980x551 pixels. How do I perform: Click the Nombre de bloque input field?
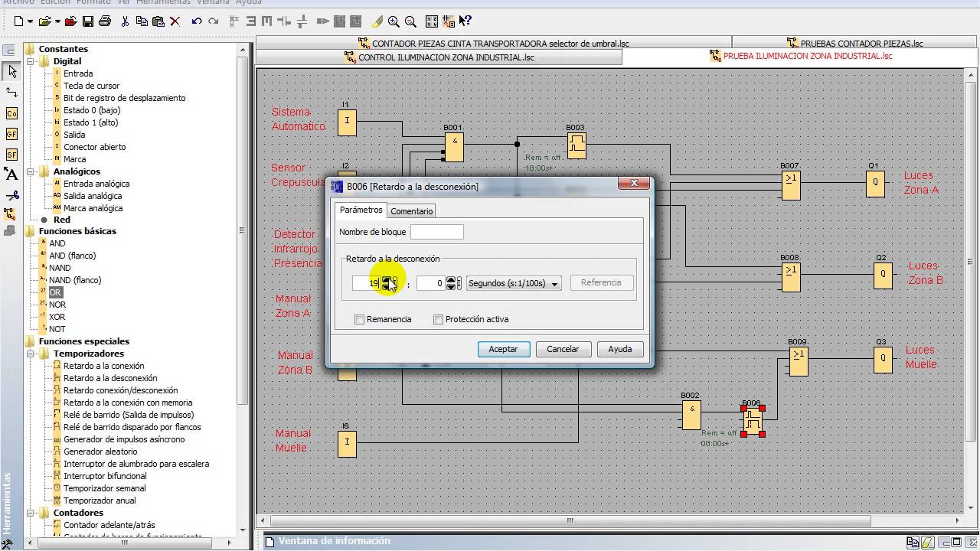click(x=437, y=232)
